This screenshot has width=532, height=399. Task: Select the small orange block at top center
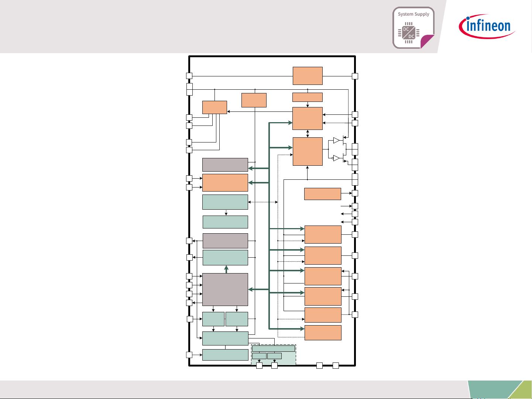pyautogui.click(x=254, y=100)
